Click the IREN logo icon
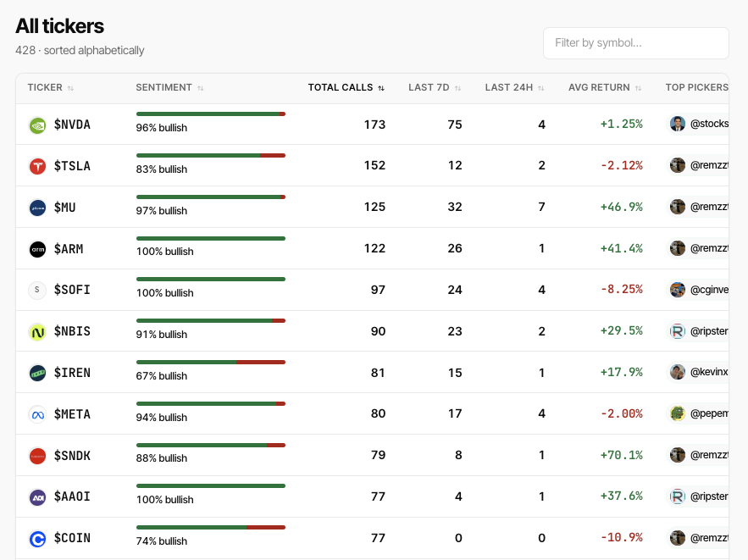This screenshot has height=560, width=748. [37, 373]
